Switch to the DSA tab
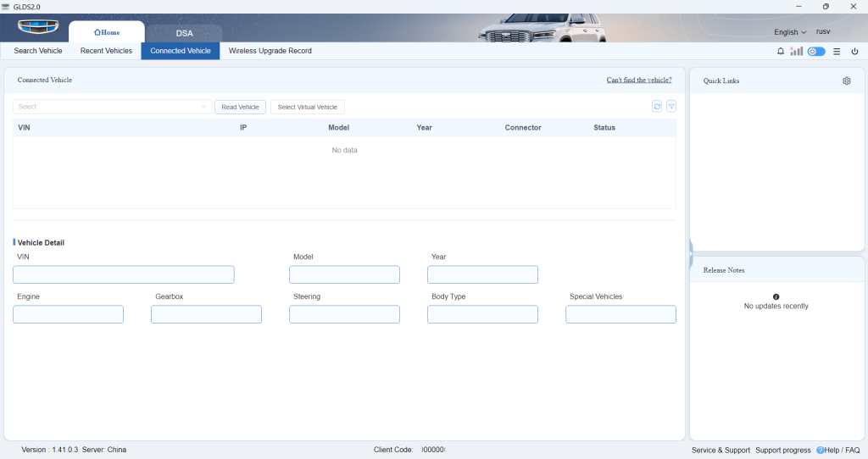This screenshot has height=459, width=868. pos(184,33)
